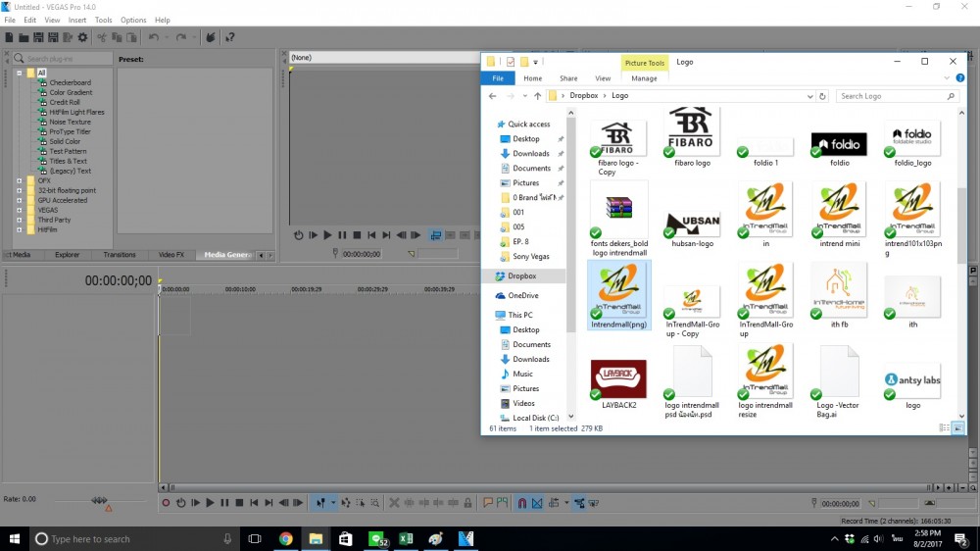Open Project Properties gear icon
980x551 pixels.
82,37
